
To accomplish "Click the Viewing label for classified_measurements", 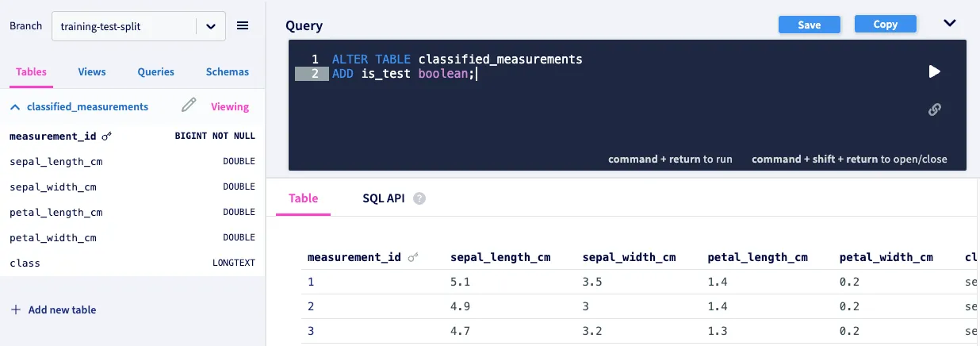I will (x=230, y=106).
